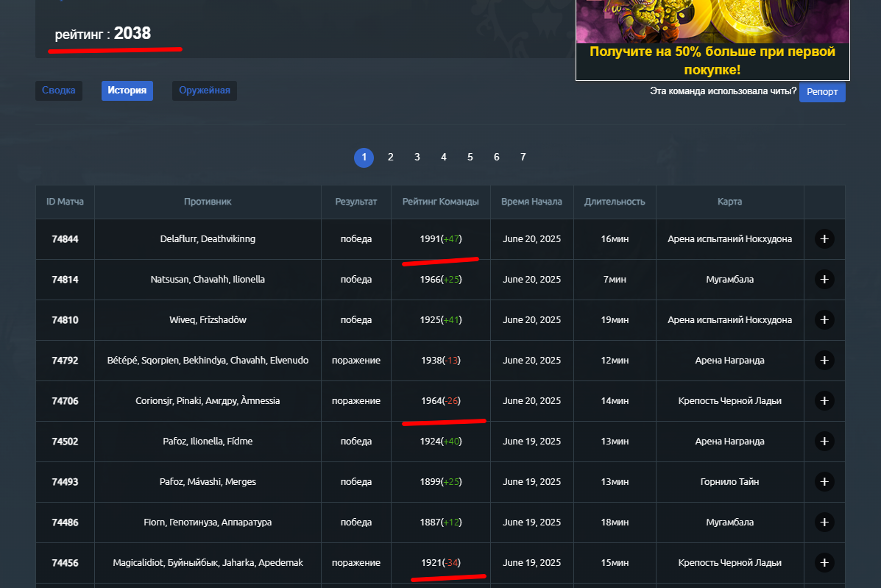The width and height of the screenshot is (881, 588).
Task: Click opponents Fiorn, Гепотинуза, Аппаратура
Action: (208, 522)
